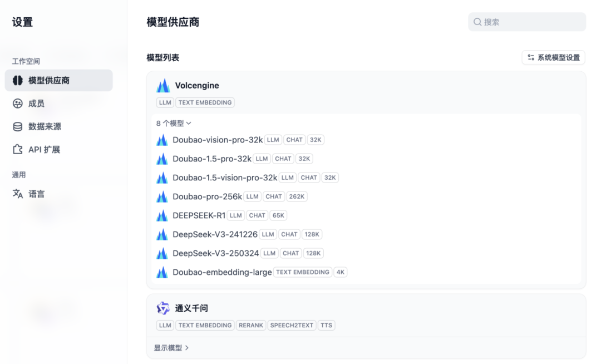This screenshot has height=364, width=601.
Task: Select Doubao-vision-pro-32k model name
Action: pyautogui.click(x=218, y=140)
